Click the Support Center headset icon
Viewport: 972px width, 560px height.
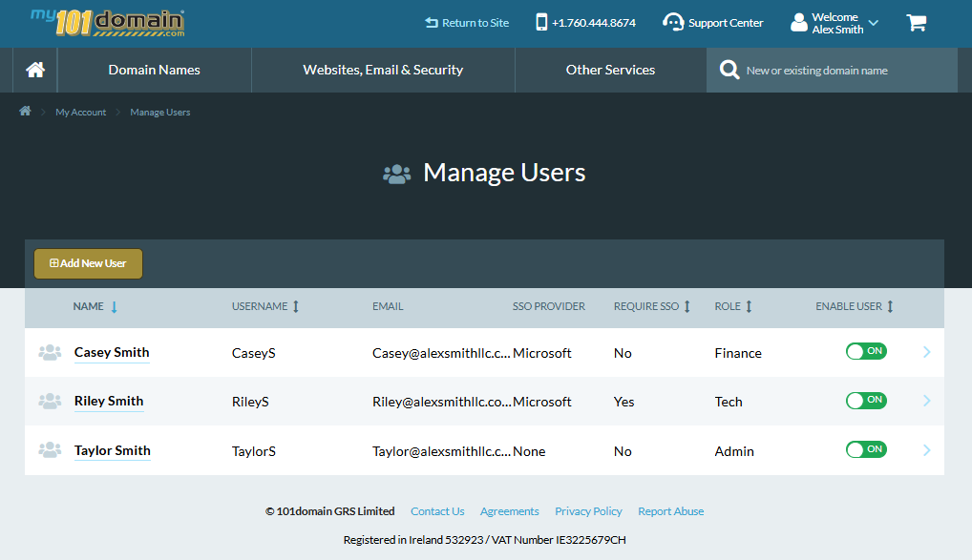click(x=674, y=22)
